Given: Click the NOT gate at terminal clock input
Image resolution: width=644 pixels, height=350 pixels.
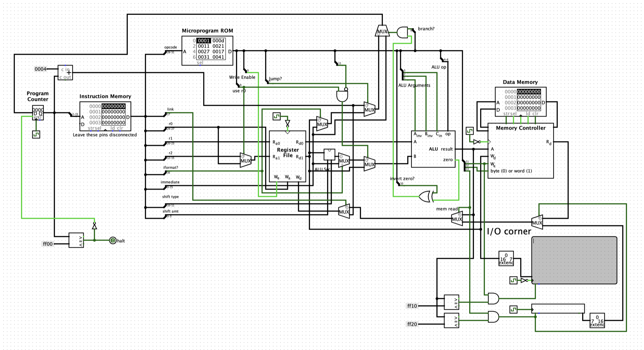Looking at the screenshot, I should 524,280.
